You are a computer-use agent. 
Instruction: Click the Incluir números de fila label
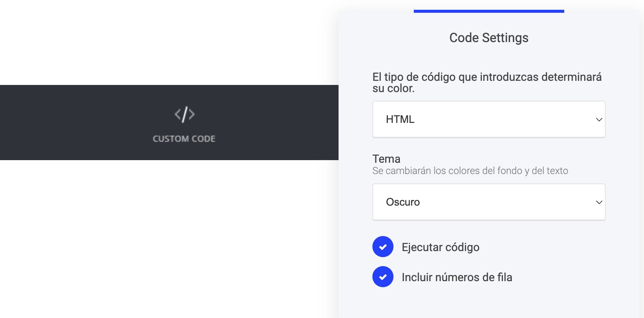point(457,277)
